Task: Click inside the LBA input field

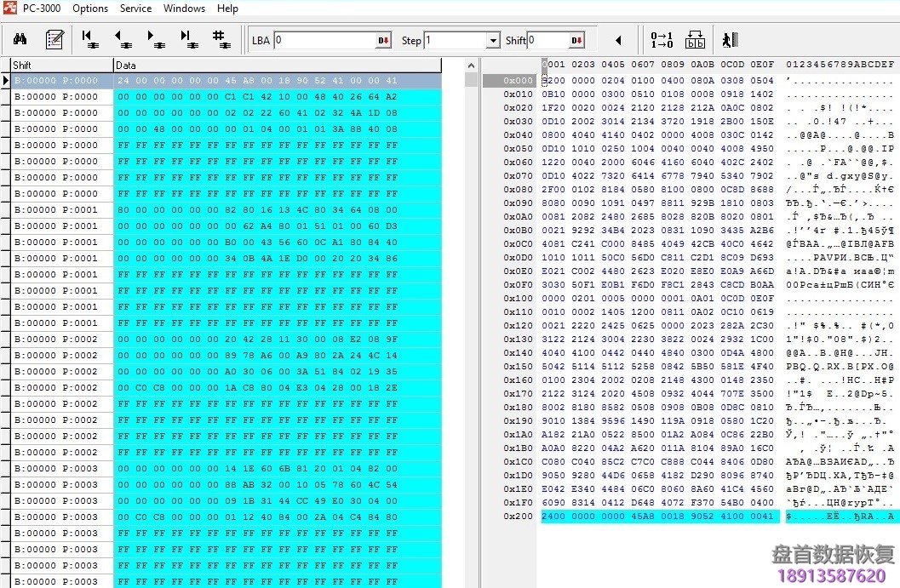Action: pos(324,41)
